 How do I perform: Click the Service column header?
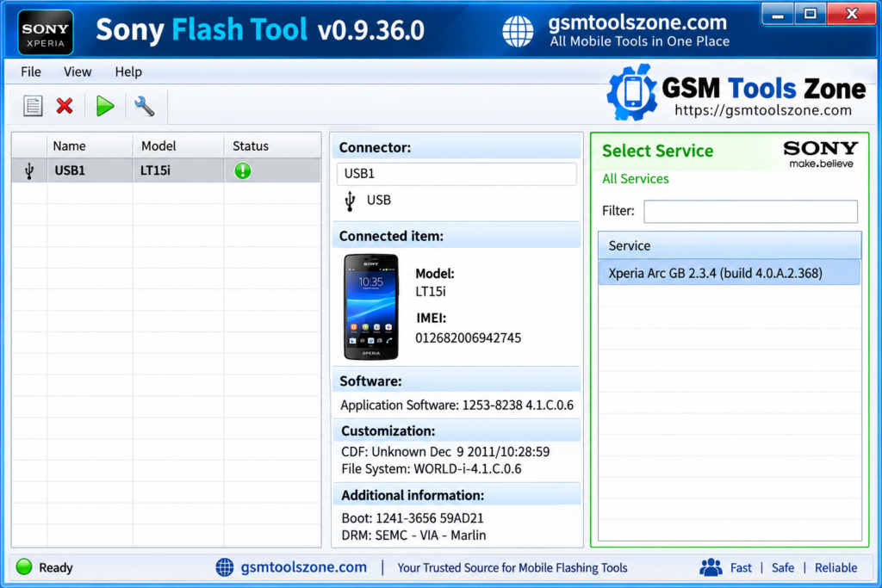click(x=729, y=245)
